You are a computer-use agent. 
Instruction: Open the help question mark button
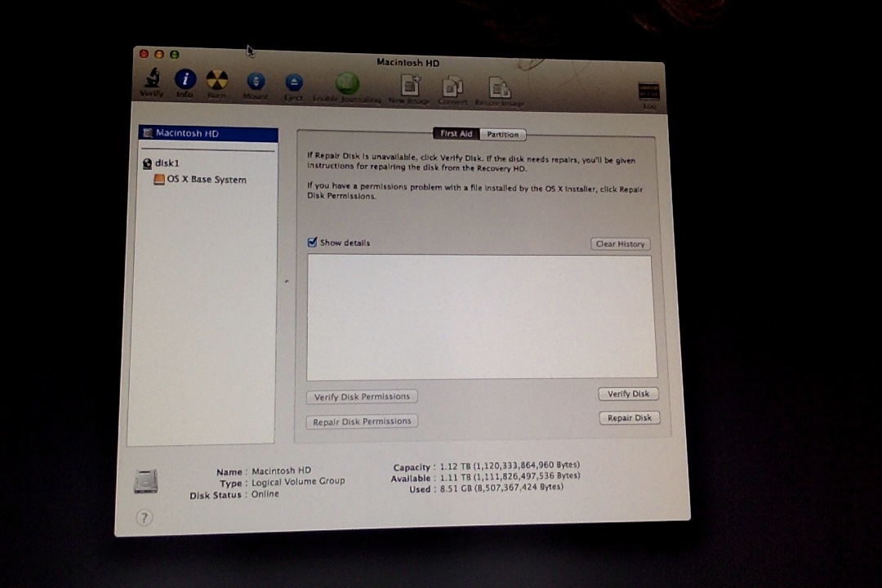pos(145,518)
